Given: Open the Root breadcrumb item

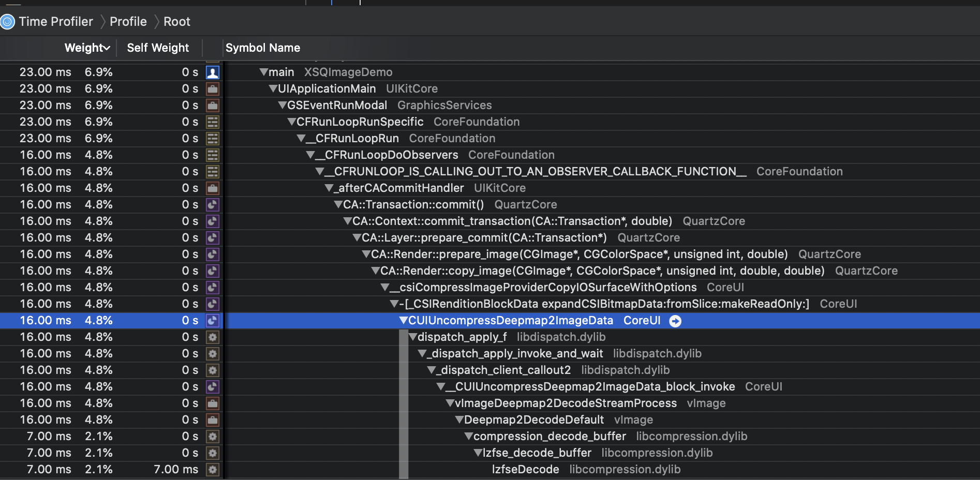Looking at the screenshot, I should pyautogui.click(x=177, y=22).
